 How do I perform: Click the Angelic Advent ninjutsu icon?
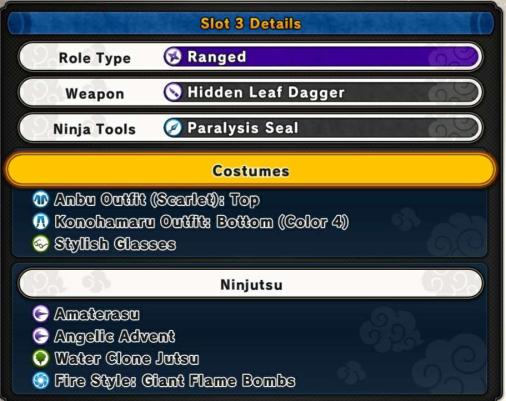click(41, 336)
